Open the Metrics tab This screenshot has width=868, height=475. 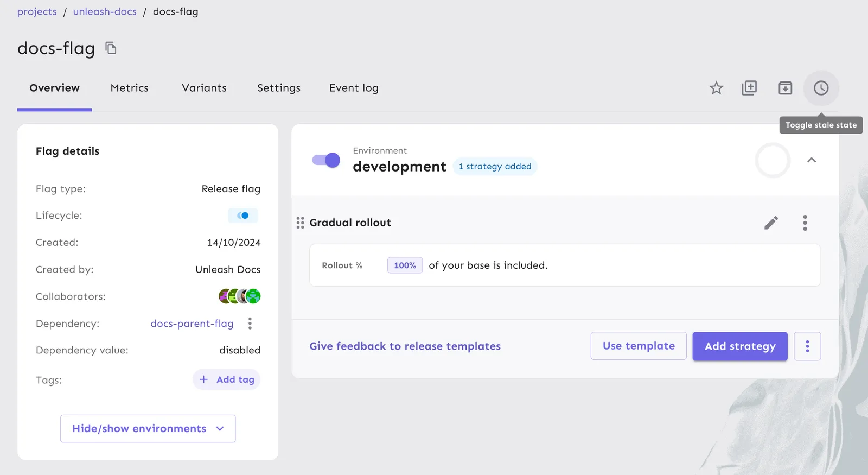(129, 88)
